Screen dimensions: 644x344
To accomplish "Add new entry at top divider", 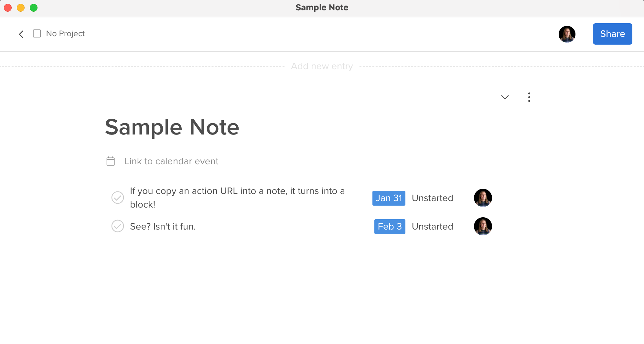I will 322,66.
